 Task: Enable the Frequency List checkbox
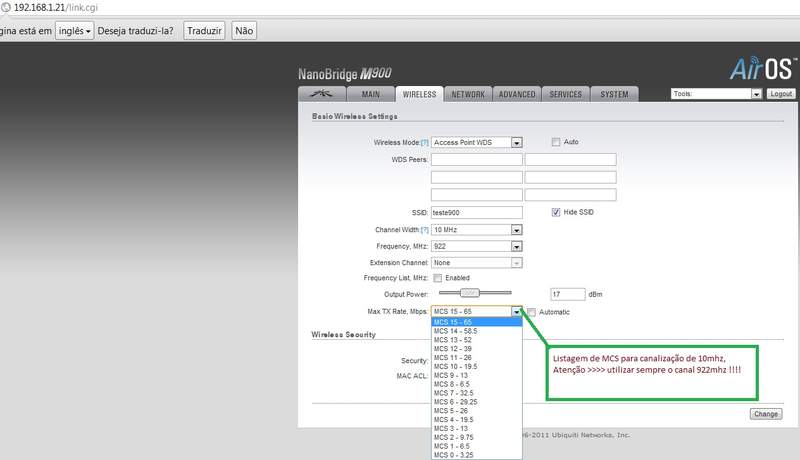[437, 278]
